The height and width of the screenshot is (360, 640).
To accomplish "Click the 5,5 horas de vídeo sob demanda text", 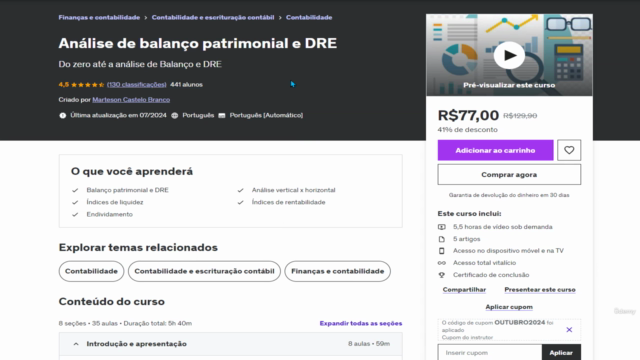I will [502, 227].
